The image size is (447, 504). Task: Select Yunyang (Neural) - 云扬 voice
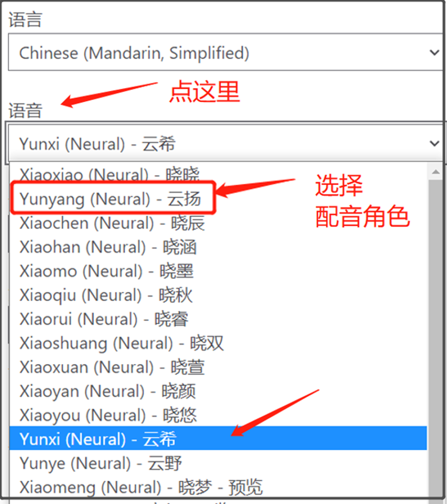click(218, 199)
